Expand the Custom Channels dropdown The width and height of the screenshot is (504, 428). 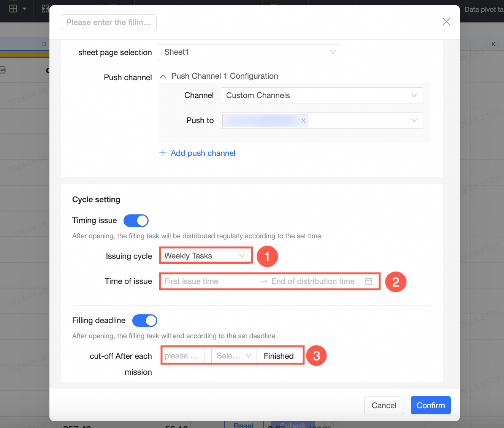(322, 95)
